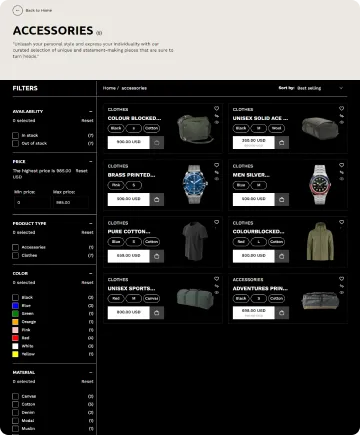The image size is (360, 435).
Task: Collapse the Material filter section
Action: point(91,372)
